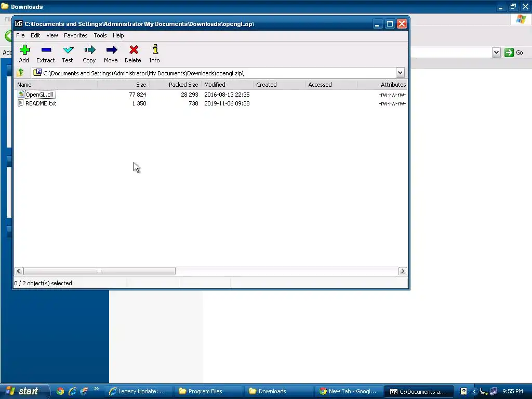532x399 pixels.
Task: Sort by the Accessed column header
Action: [x=331, y=85]
